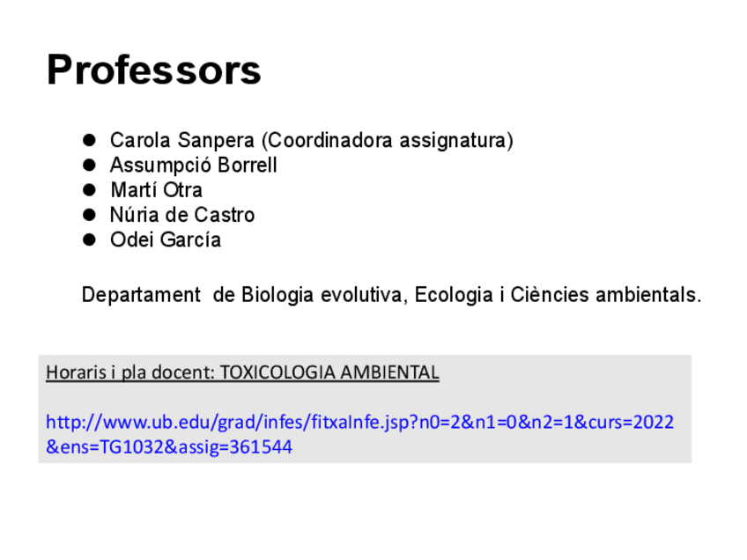
Task: Click on the name Odei García
Action: 165,239
